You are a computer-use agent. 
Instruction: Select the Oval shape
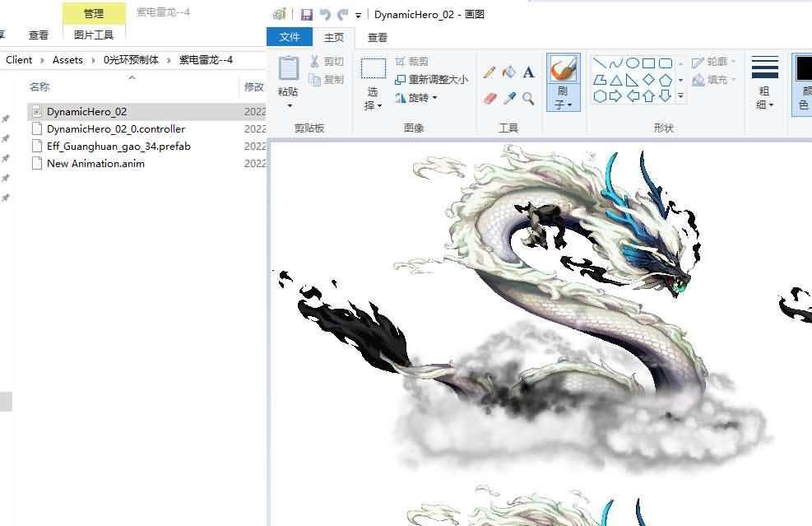coord(633,63)
